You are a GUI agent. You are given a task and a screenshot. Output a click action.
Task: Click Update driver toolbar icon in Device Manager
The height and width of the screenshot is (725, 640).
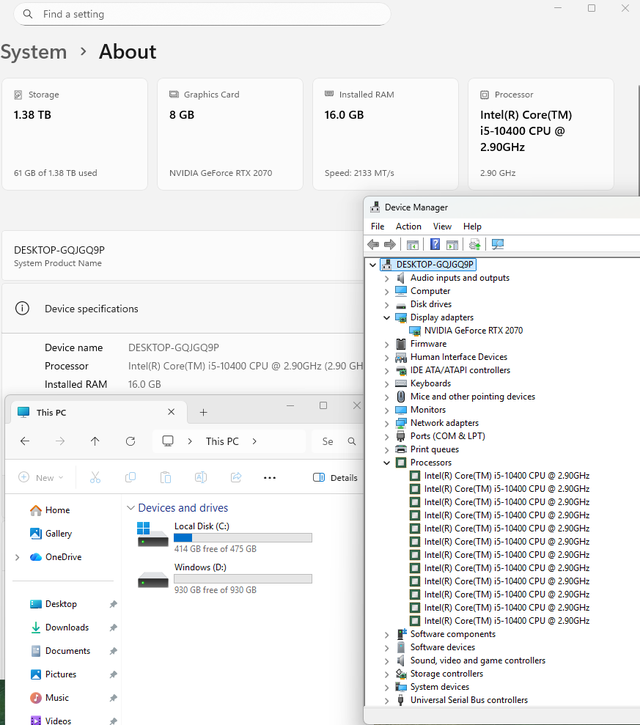coord(474,244)
